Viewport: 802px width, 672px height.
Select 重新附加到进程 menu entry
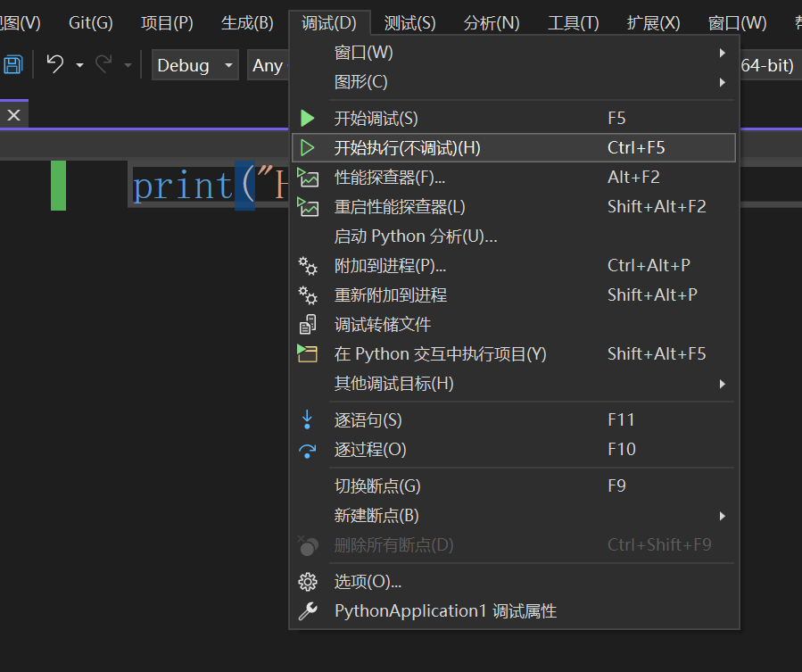514,295
